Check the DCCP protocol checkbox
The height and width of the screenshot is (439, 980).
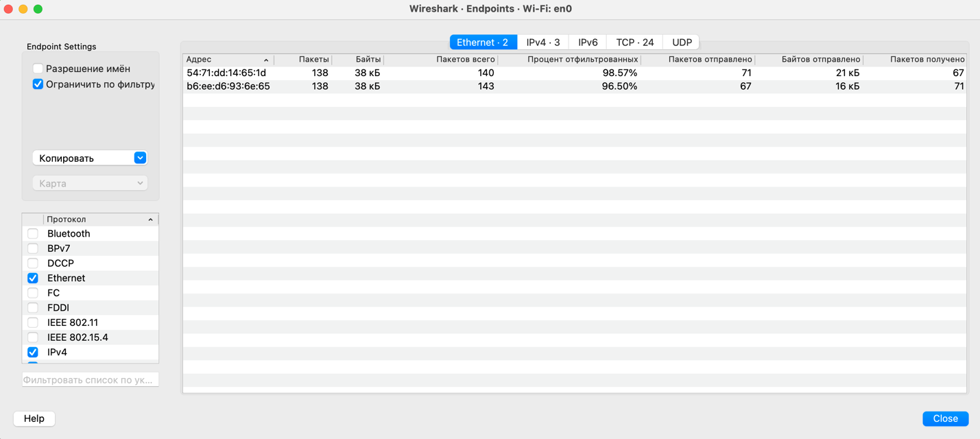point(33,263)
